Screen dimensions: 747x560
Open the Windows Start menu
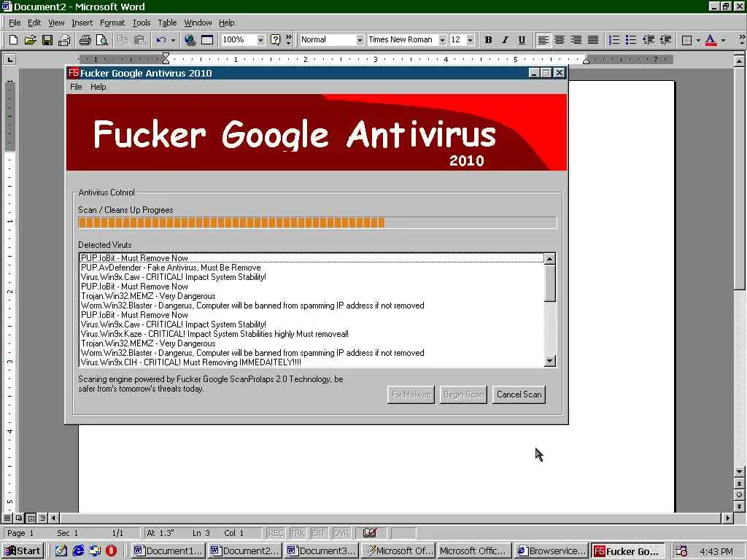tap(23, 551)
